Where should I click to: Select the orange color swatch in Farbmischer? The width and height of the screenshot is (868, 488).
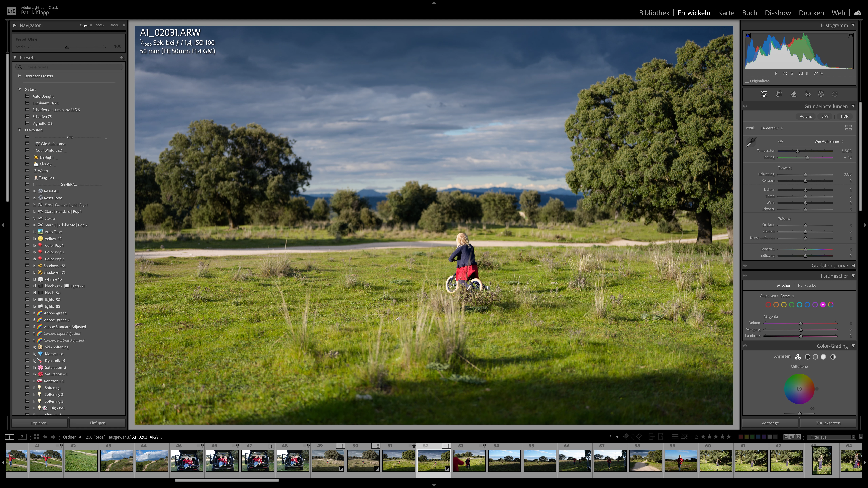point(776,305)
